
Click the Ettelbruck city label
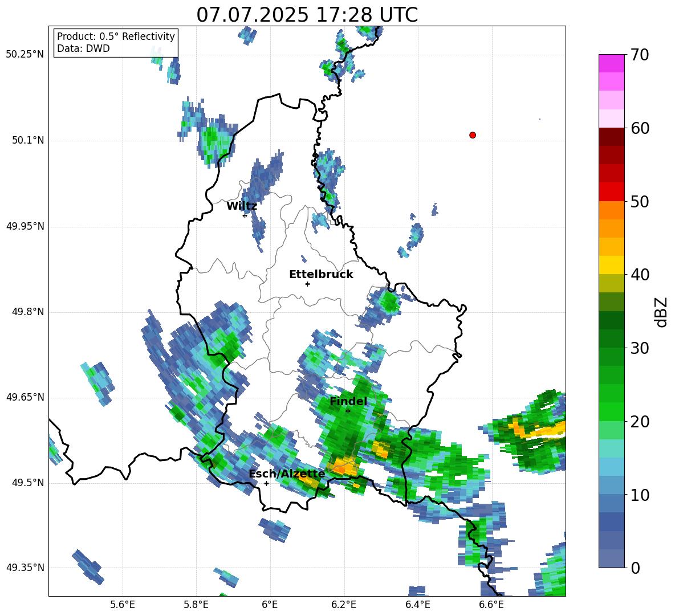tap(321, 275)
